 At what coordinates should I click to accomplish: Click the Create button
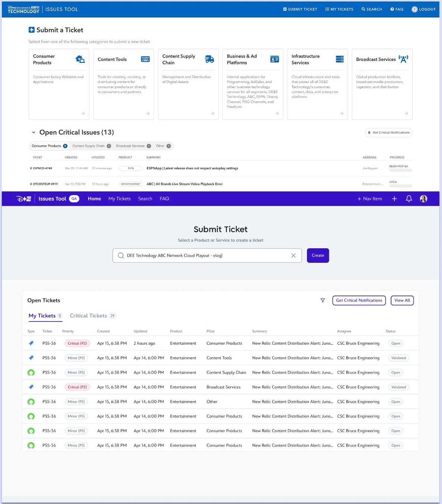pos(318,255)
